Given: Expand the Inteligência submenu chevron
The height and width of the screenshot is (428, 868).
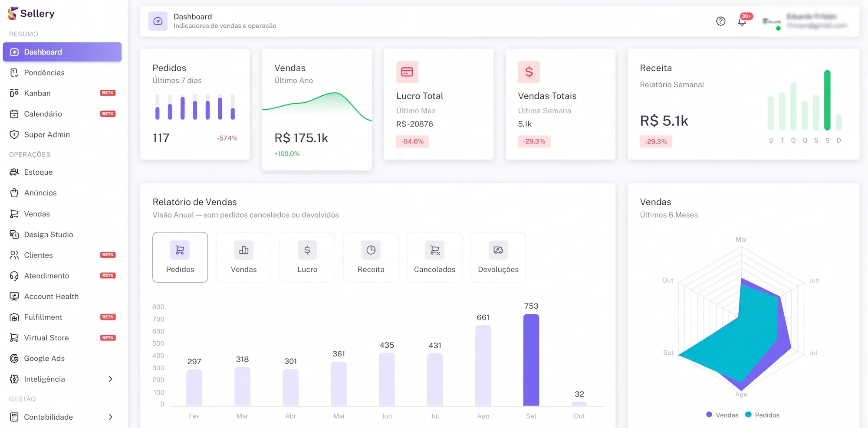Looking at the screenshot, I should coord(111,379).
